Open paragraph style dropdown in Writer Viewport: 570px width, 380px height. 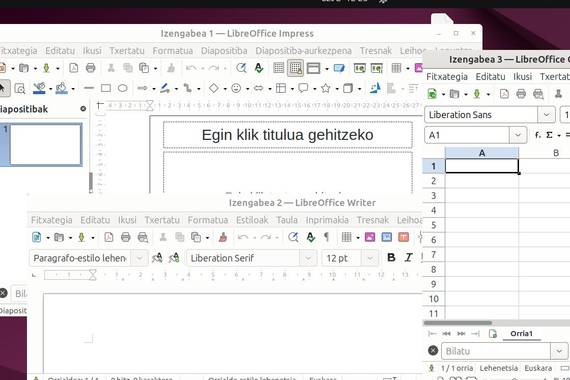coord(140,258)
